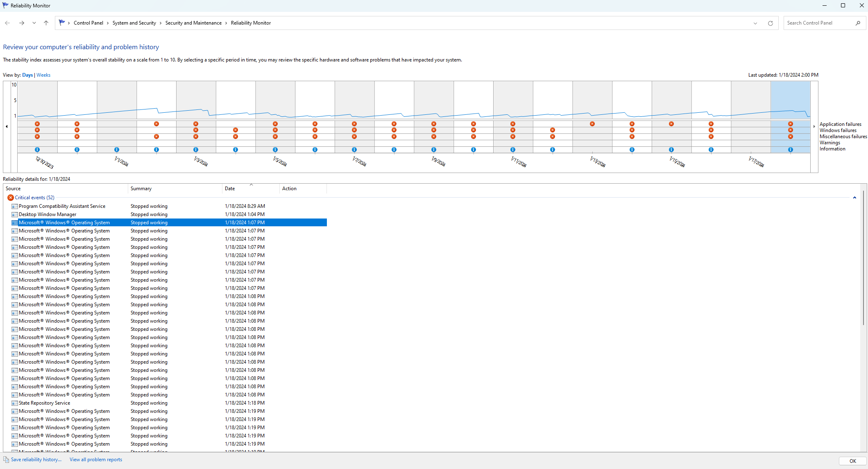Screen dimensions: 868x469
Task: Select the Reliability Monitor breadcrumb
Action: [x=251, y=23]
